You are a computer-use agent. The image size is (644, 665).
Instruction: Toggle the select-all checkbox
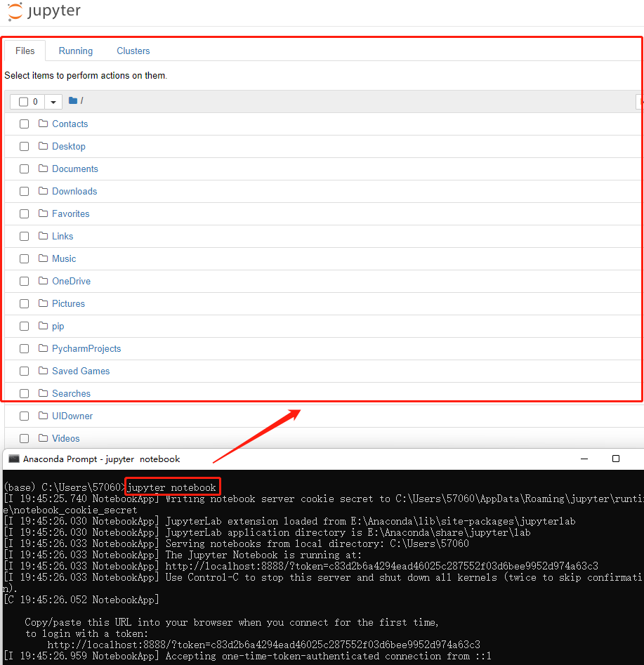pyautogui.click(x=23, y=102)
